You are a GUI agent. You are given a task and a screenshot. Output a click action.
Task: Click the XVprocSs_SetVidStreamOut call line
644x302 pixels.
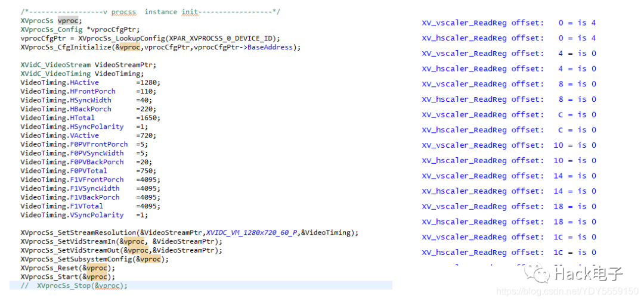click(x=122, y=250)
